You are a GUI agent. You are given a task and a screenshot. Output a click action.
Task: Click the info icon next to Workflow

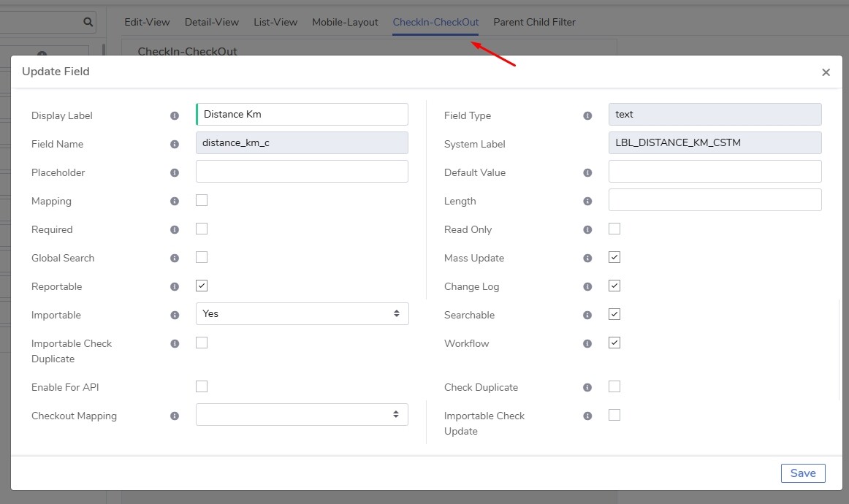(x=587, y=343)
